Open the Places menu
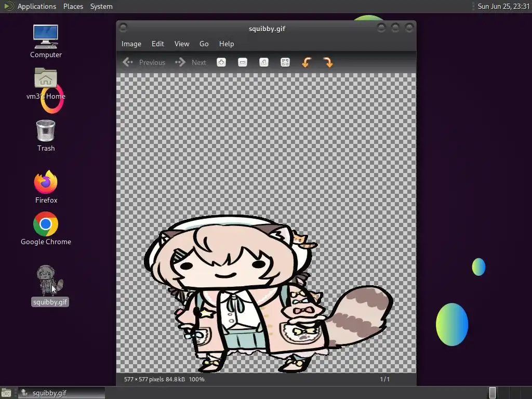 (x=73, y=6)
